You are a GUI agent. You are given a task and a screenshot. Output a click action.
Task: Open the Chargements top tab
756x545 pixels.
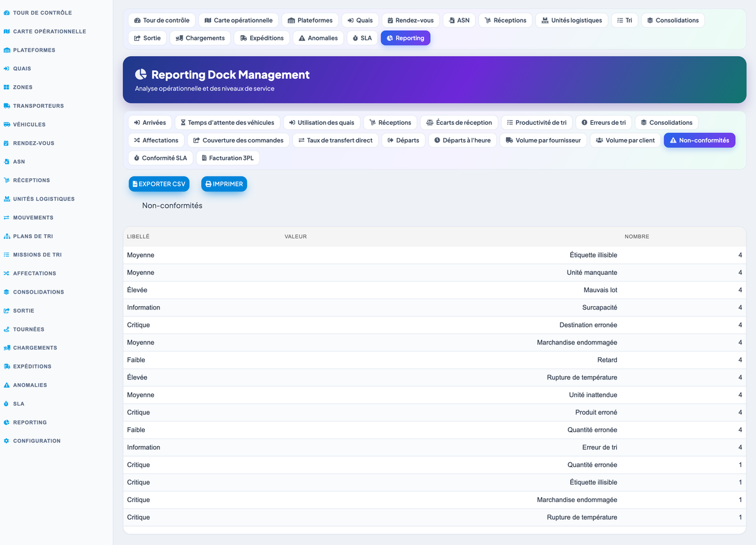pyautogui.click(x=200, y=38)
